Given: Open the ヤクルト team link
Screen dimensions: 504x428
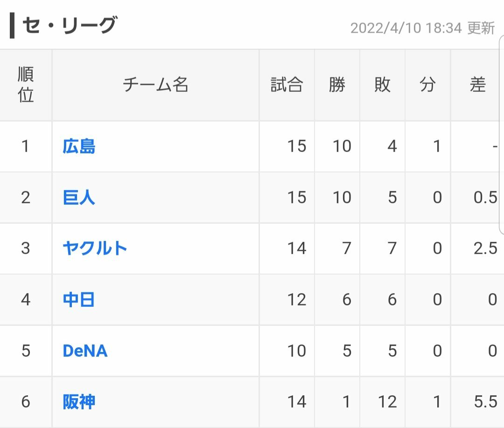Looking at the screenshot, I should coord(95,249).
